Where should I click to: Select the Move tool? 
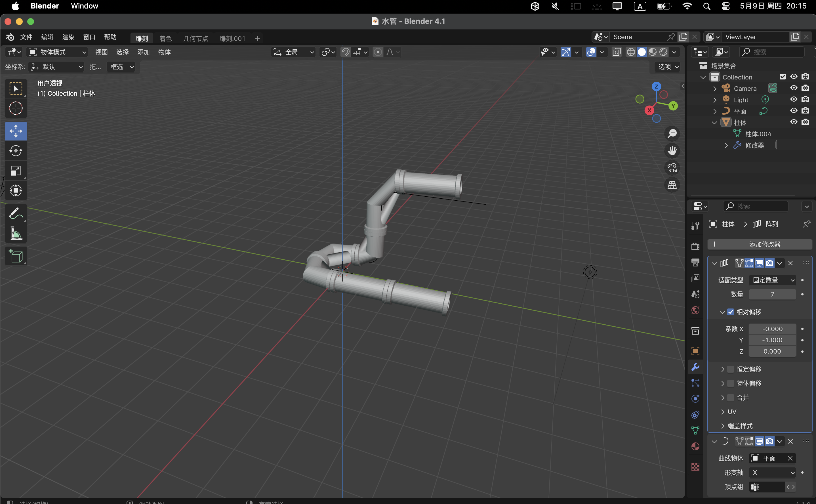click(x=16, y=131)
